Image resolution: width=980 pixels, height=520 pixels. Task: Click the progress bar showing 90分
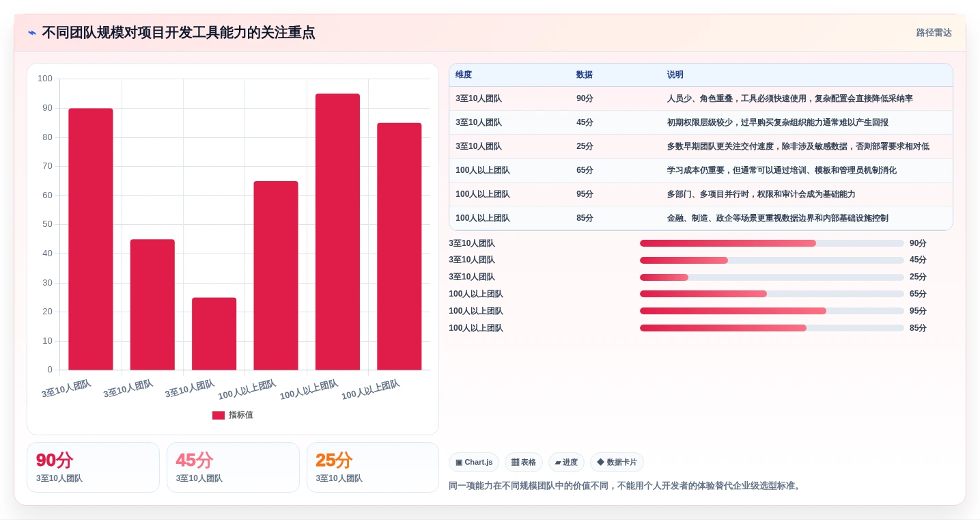[772, 243]
